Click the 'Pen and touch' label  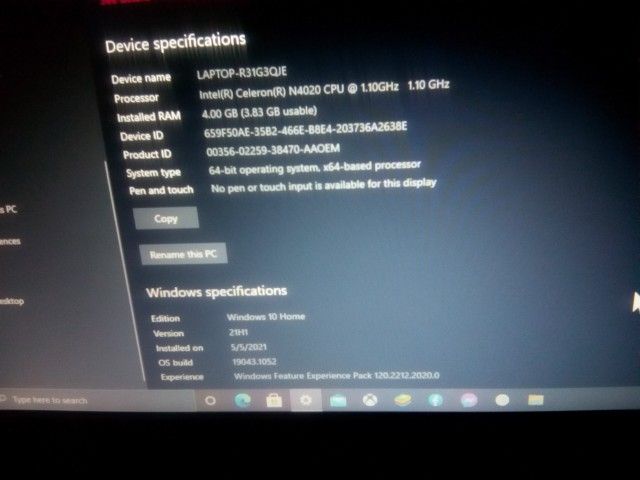(161, 190)
